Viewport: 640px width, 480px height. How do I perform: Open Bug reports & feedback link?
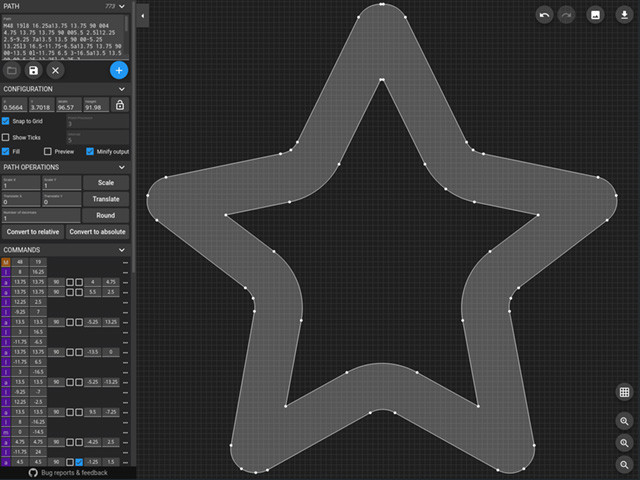pos(68,472)
